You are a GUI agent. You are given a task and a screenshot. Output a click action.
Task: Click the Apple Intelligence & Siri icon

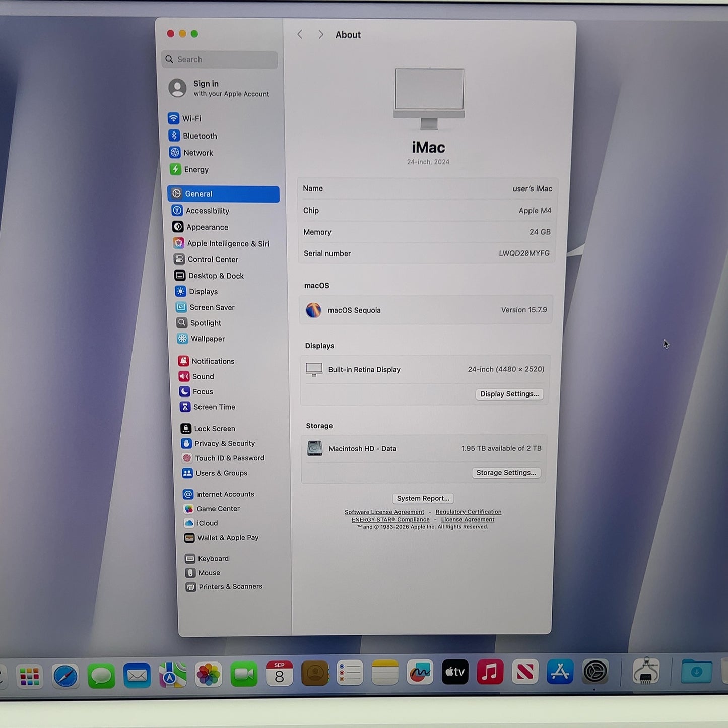tap(178, 243)
